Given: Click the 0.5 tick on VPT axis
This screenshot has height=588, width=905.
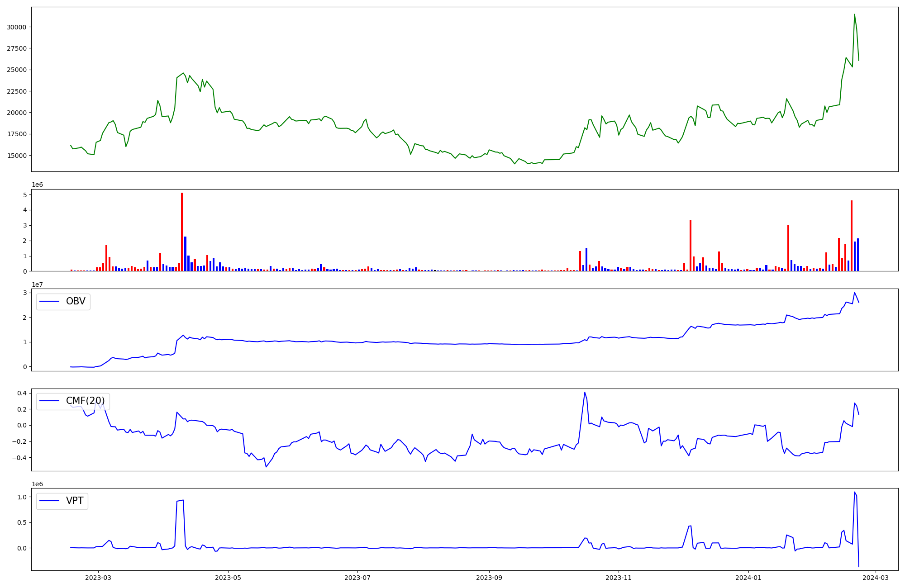Looking at the screenshot, I should point(22,522).
